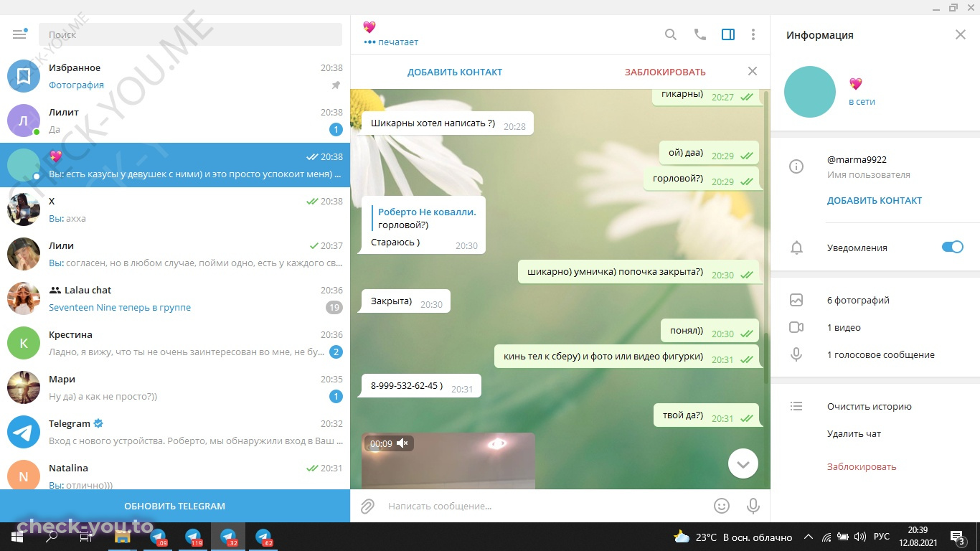Click the ОБНОВИТЬ TELEGRAM button
This screenshot has width=980, height=551.
coord(175,506)
